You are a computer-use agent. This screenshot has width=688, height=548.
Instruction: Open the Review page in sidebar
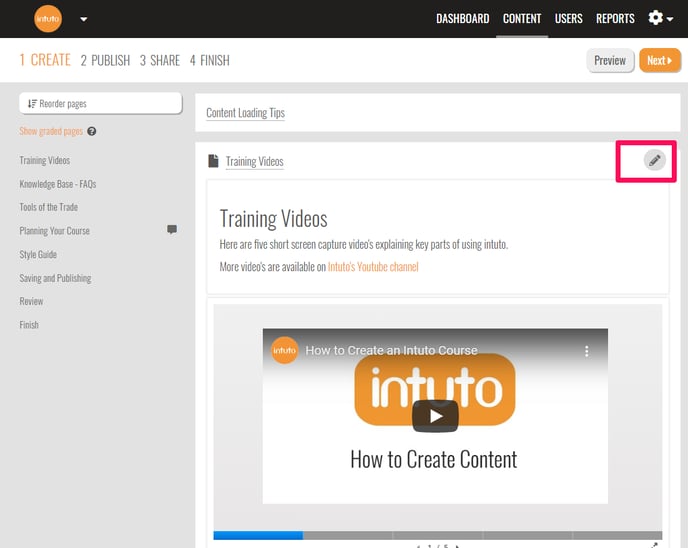click(31, 301)
